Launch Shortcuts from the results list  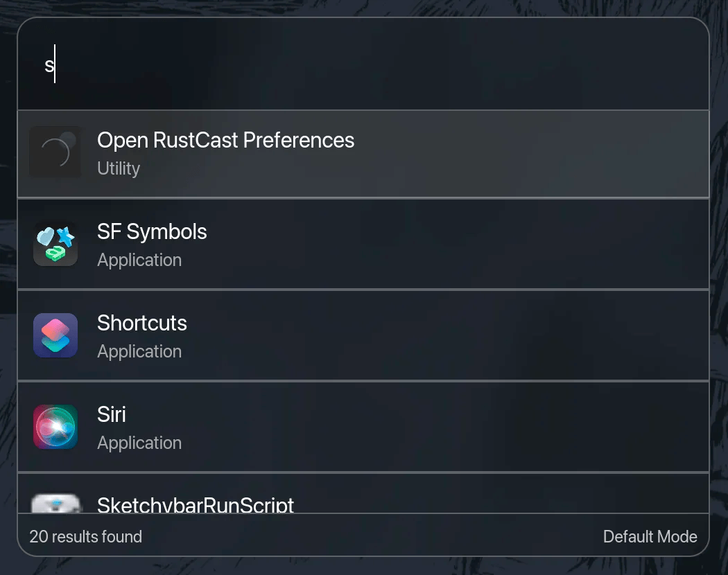click(x=142, y=323)
